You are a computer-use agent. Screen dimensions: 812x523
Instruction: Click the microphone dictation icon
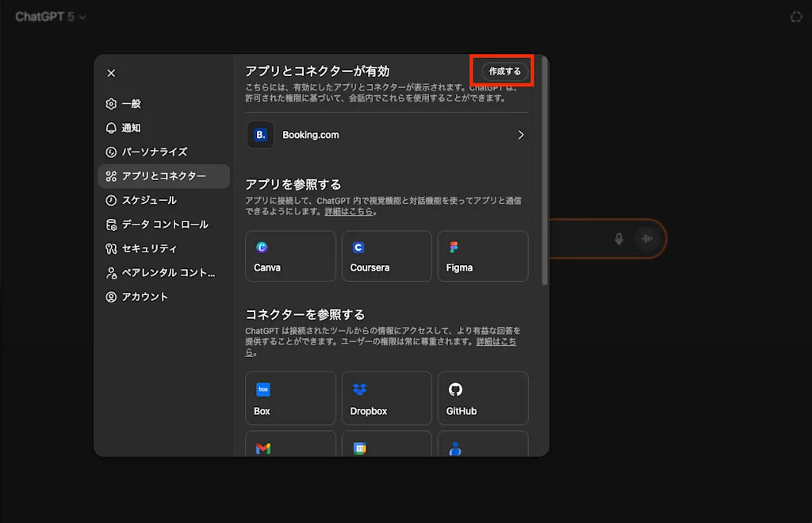pos(619,239)
